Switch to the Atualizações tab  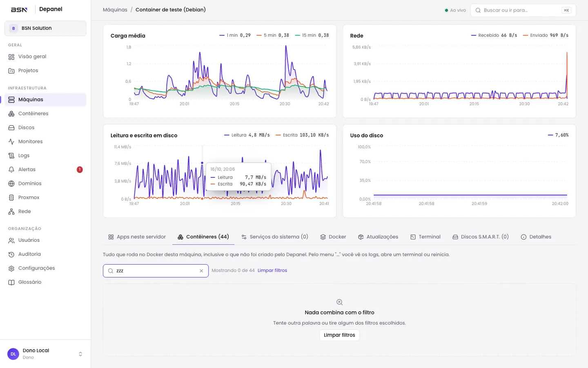pos(378,237)
